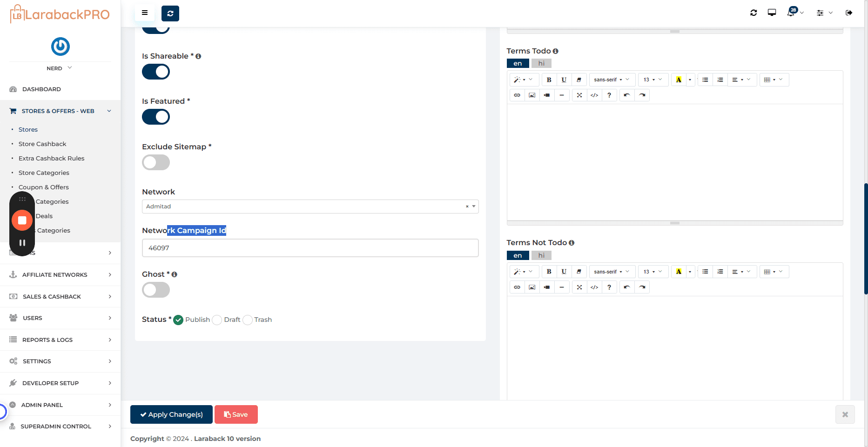Image resolution: width=868 pixels, height=447 pixels.
Task: Select the Draft status radio button
Action: pos(217,320)
